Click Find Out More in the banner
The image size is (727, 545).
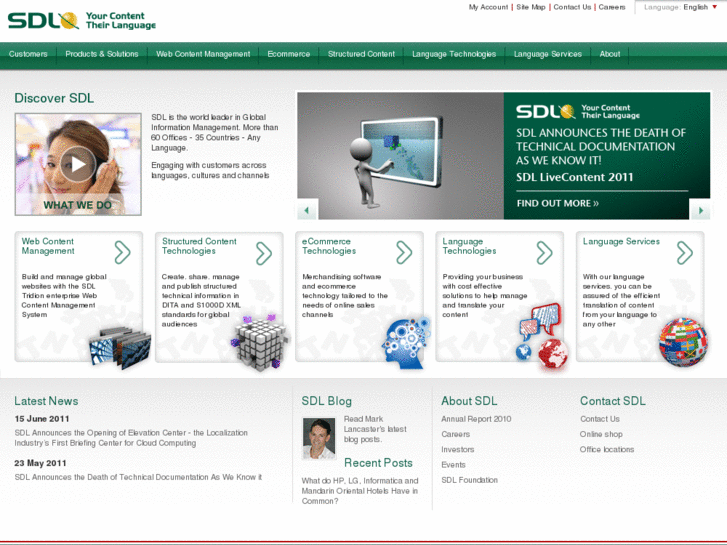(558, 203)
